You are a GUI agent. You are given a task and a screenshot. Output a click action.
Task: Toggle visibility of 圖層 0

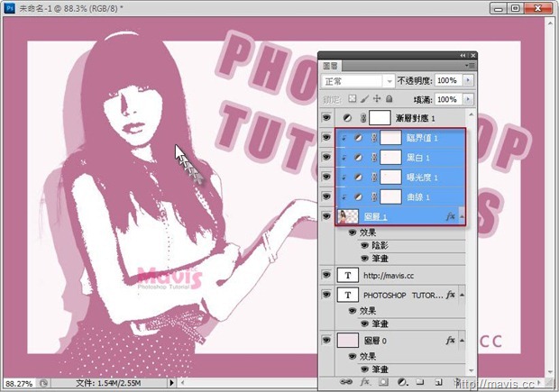pos(326,340)
